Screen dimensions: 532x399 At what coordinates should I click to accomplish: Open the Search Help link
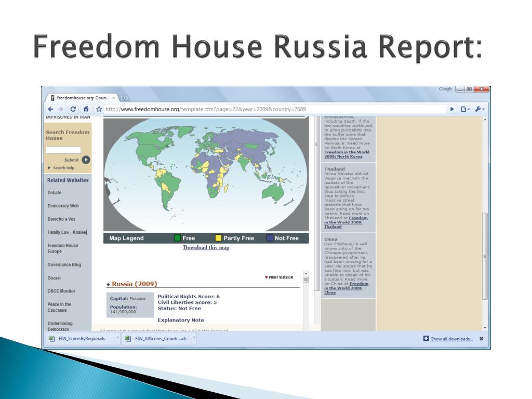tap(63, 168)
